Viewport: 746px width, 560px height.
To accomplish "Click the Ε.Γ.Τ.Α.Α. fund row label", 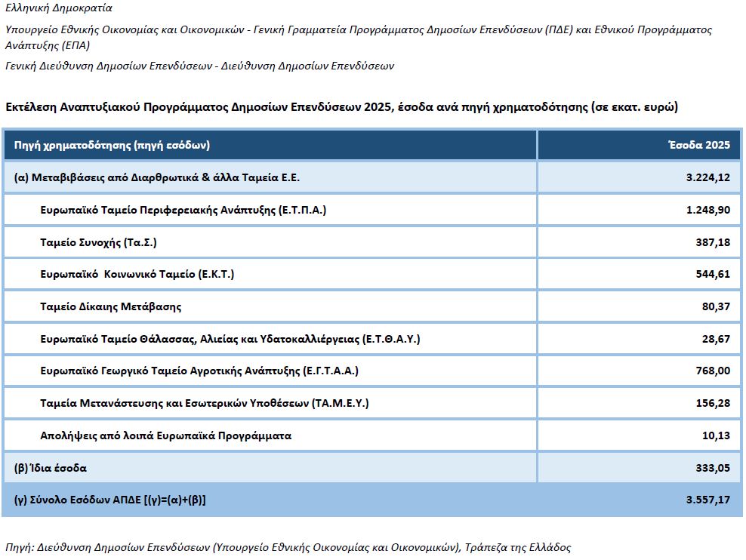I will tap(199, 371).
